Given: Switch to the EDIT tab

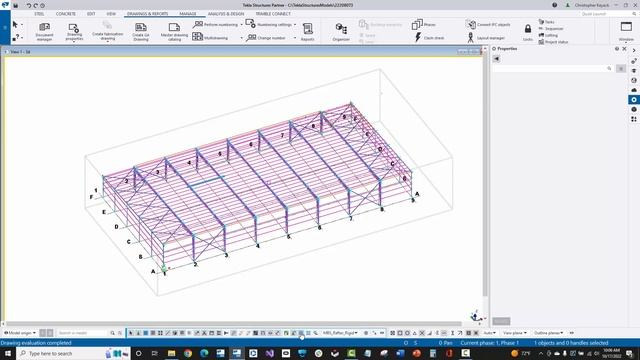Looking at the screenshot, I should pyautogui.click(x=91, y=14).
